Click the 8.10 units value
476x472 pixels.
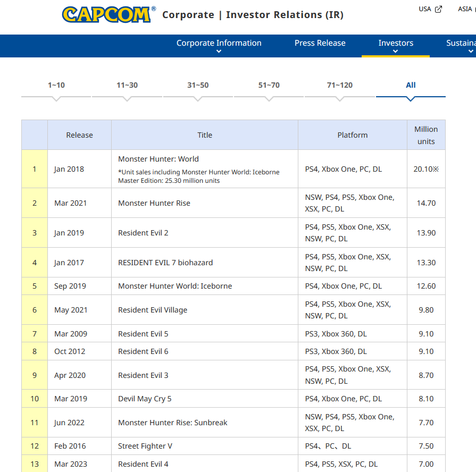426,399
